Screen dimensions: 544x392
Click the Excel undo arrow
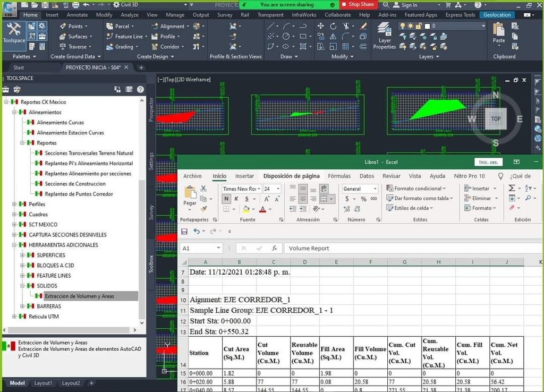pyautogui.click(x=197, y=231)
